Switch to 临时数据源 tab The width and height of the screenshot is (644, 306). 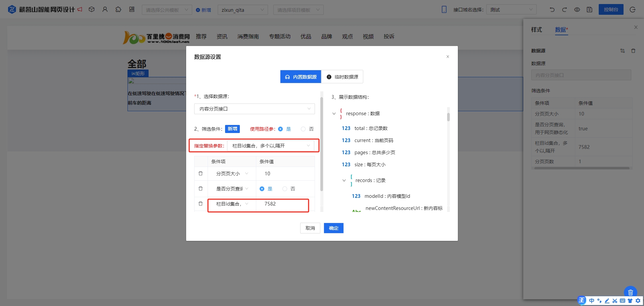pos(342,77)
